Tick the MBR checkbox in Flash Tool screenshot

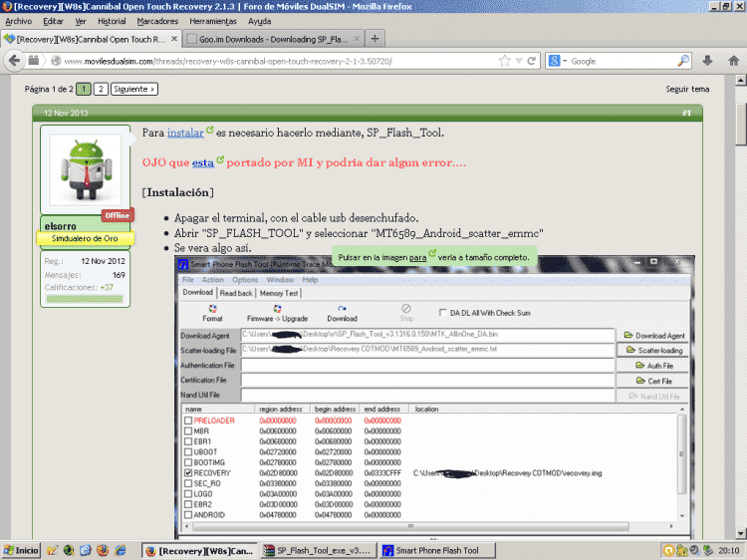(188, 430)
